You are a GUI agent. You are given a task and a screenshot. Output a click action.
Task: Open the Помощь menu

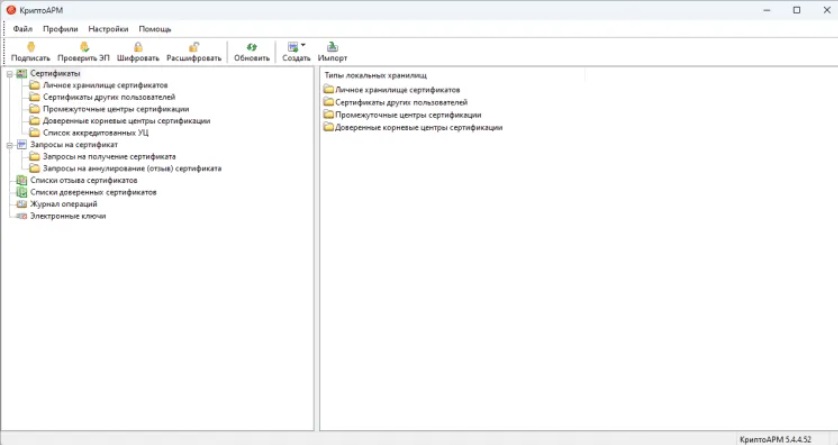coord(154,29)
